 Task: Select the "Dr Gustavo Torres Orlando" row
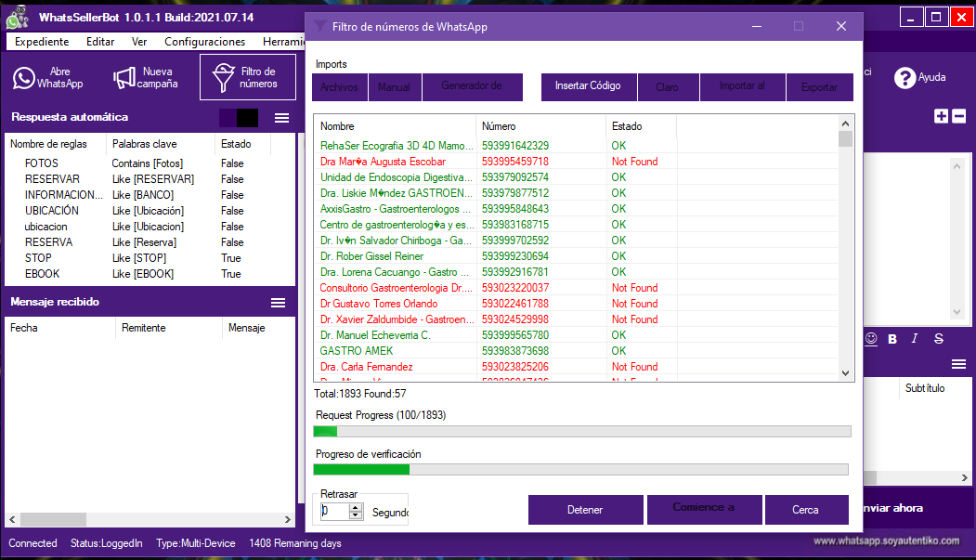tap(577, 304)
